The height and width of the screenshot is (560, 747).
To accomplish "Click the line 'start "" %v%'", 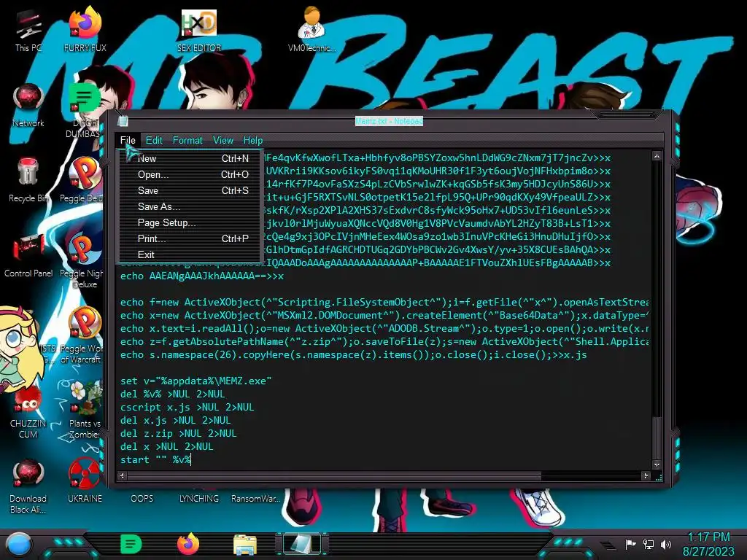I will (x=155, y=459).
